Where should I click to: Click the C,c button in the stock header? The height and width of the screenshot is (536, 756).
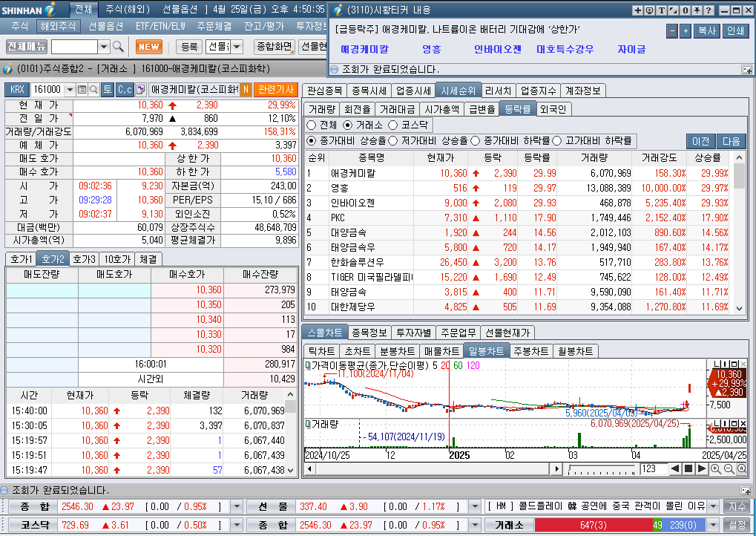coord(125,90)
